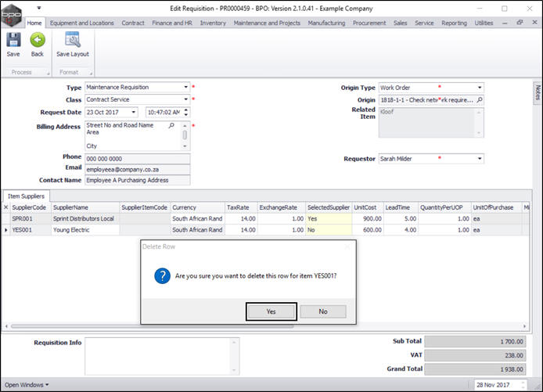Adjust the request time spinner

pos(186,112)
